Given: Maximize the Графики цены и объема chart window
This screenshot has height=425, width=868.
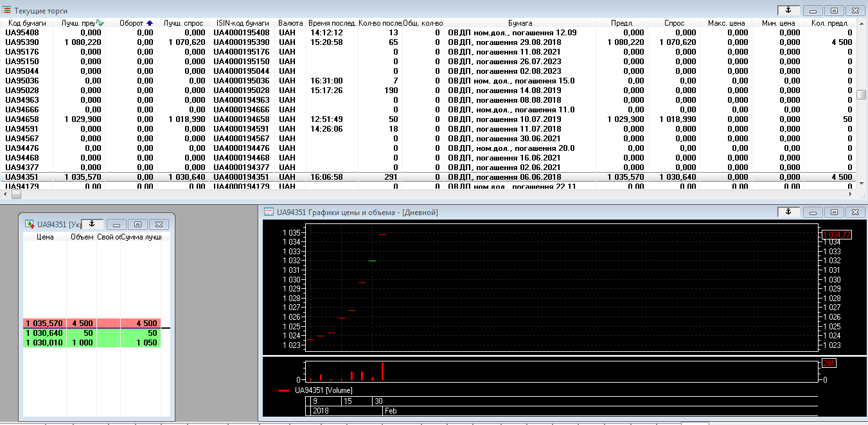Looking at the screenshot, I should tap(834, 212).
